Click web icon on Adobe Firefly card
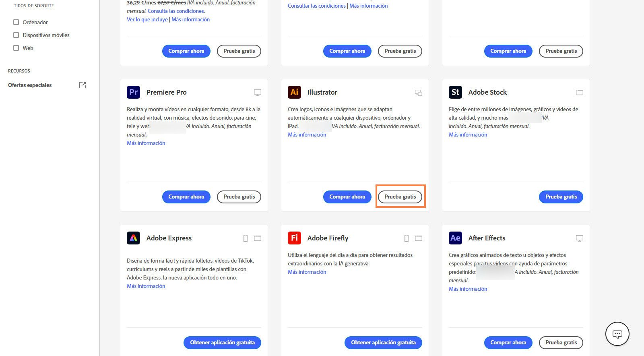 (419, 238)
